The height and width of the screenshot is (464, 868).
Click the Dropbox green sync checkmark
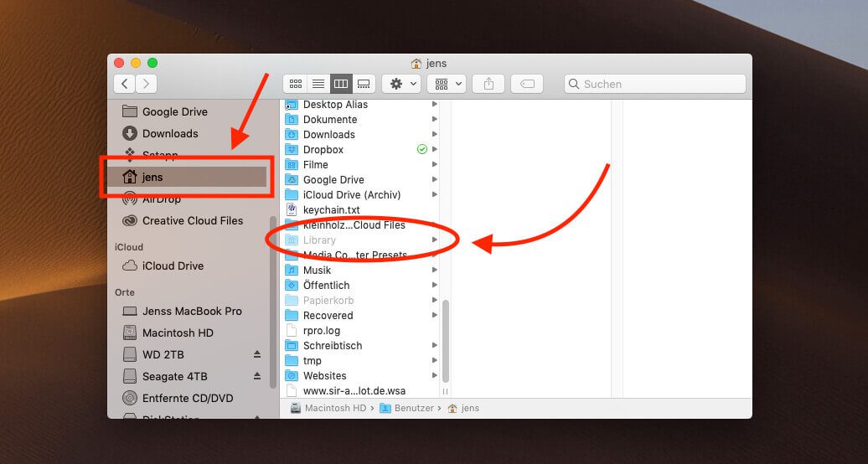click(x=421, y=149)
